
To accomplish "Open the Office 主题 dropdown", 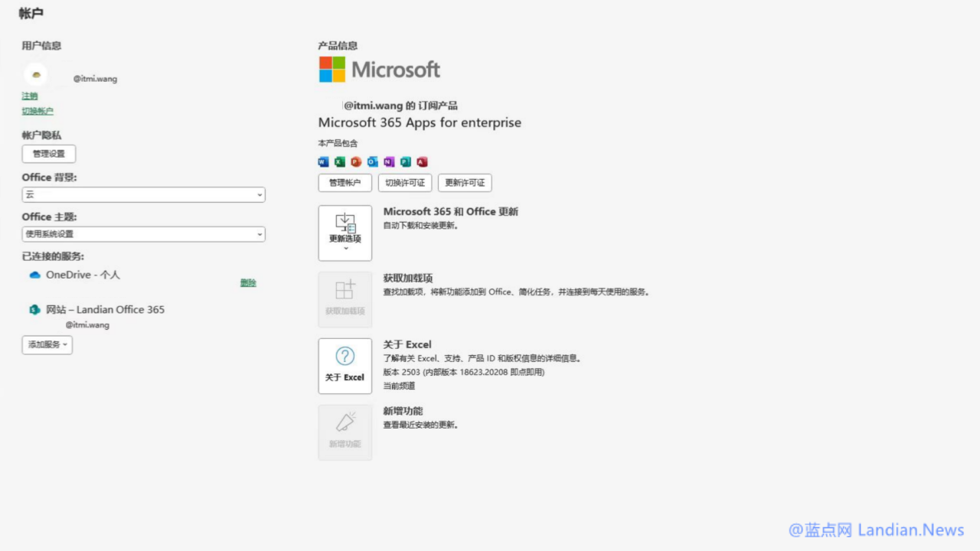I will tap(144, 234).
